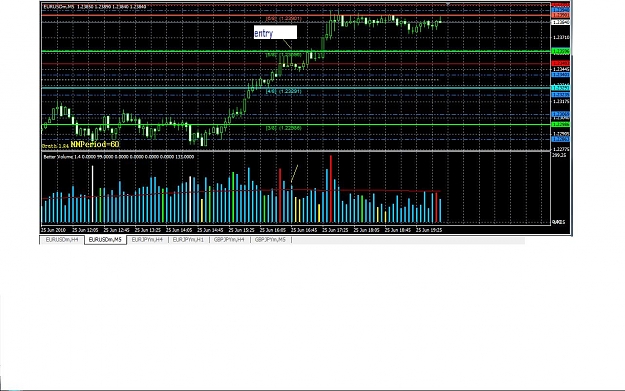Click the 25 Jun 19:25 time label
Viewport: 625px width, 391px height.
pos(429,230)
